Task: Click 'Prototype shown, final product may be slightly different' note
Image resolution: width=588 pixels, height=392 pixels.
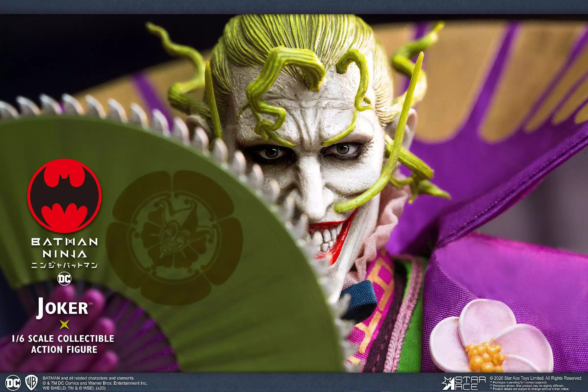Action: tap(527, 386)
